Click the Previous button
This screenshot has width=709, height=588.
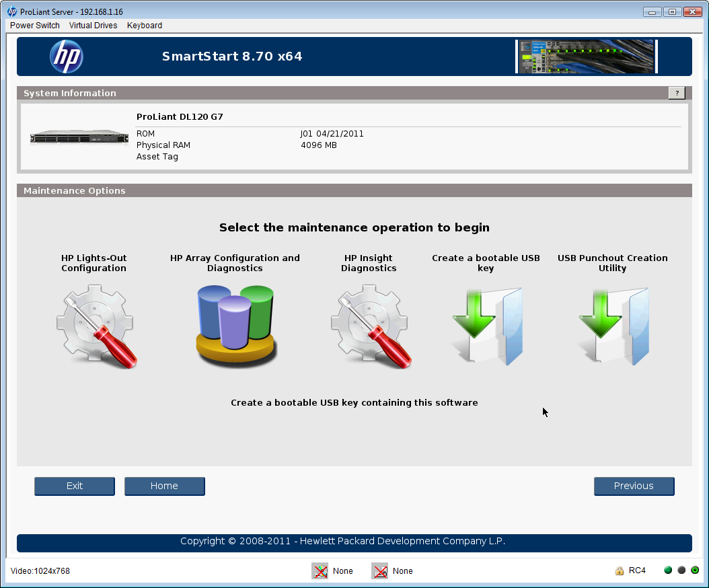[x=634, y=486]
